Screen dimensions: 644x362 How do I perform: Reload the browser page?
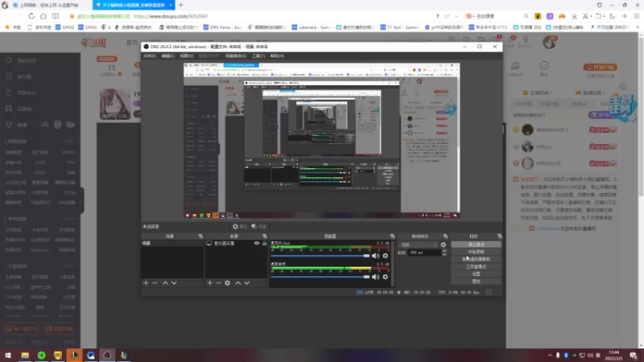(x=31, y=16)
